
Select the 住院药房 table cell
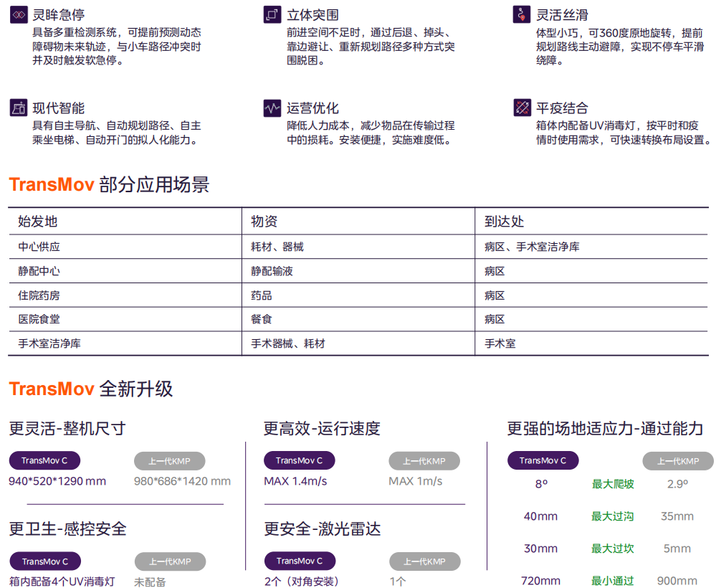(x=39, y=295)
